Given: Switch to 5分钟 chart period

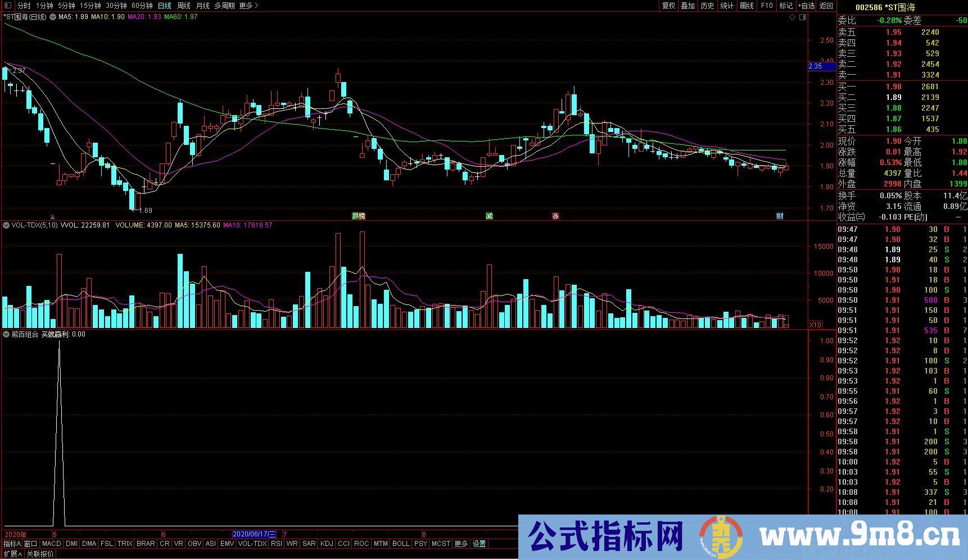Looking at the screenshot, I should tap(66, 6).
